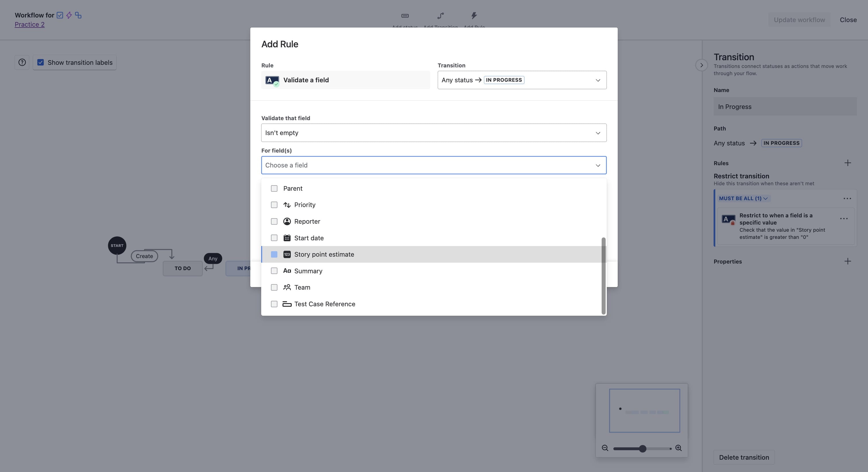
Task: Click the Summary text Aa icon
Action: (x=287, y=271)
